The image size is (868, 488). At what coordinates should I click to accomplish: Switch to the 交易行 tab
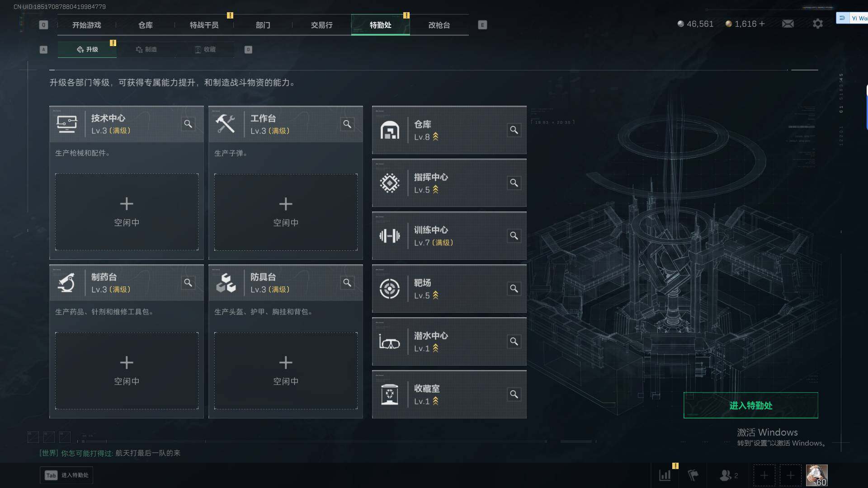tap(321, 25)
